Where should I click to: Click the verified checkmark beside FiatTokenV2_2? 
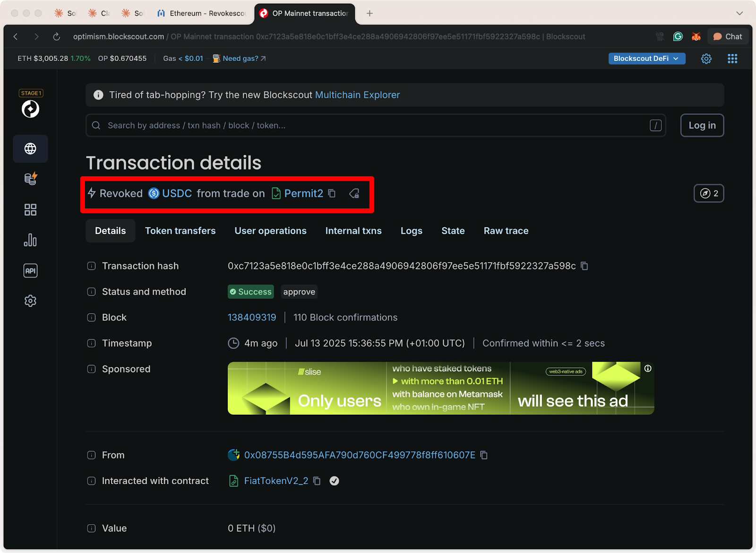pos(334,481)
